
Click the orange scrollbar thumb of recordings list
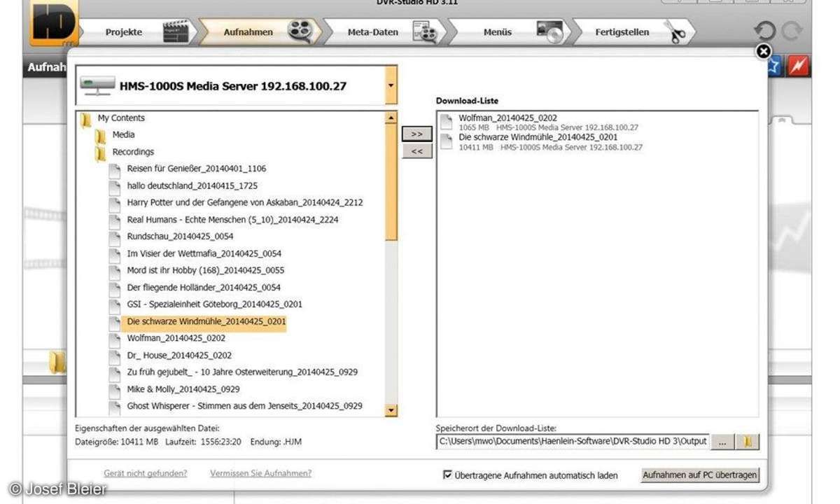[391, 182]
